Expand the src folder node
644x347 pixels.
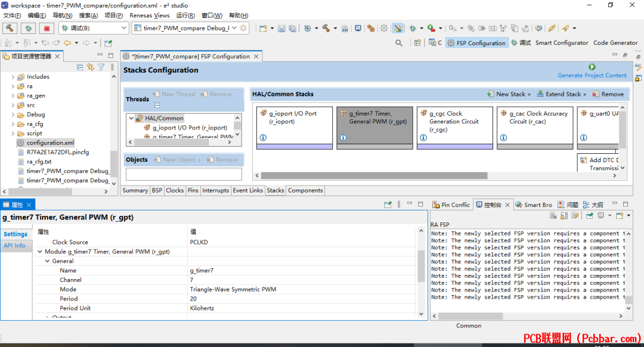click(13, 105)
